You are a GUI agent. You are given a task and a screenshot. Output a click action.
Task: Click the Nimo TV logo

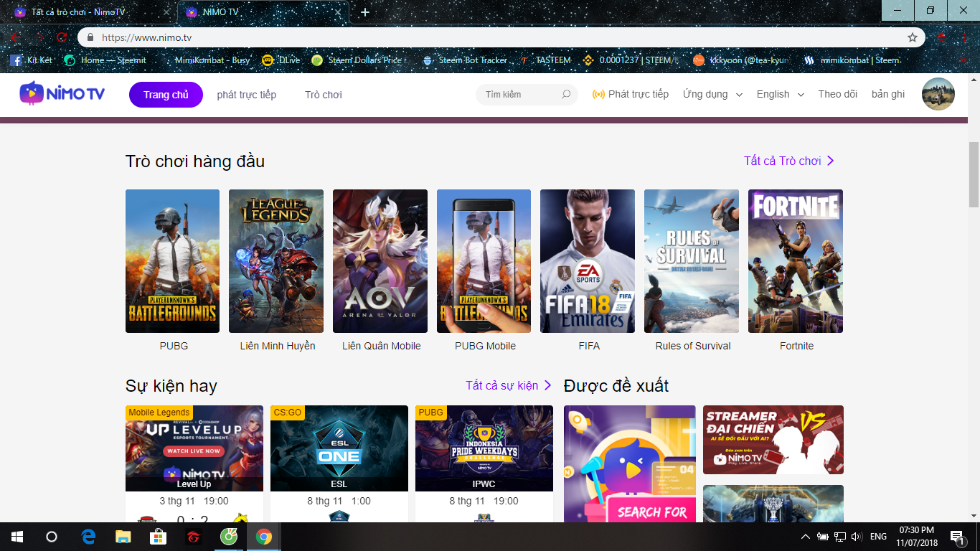pyautogui.click(x=62, y=93)
